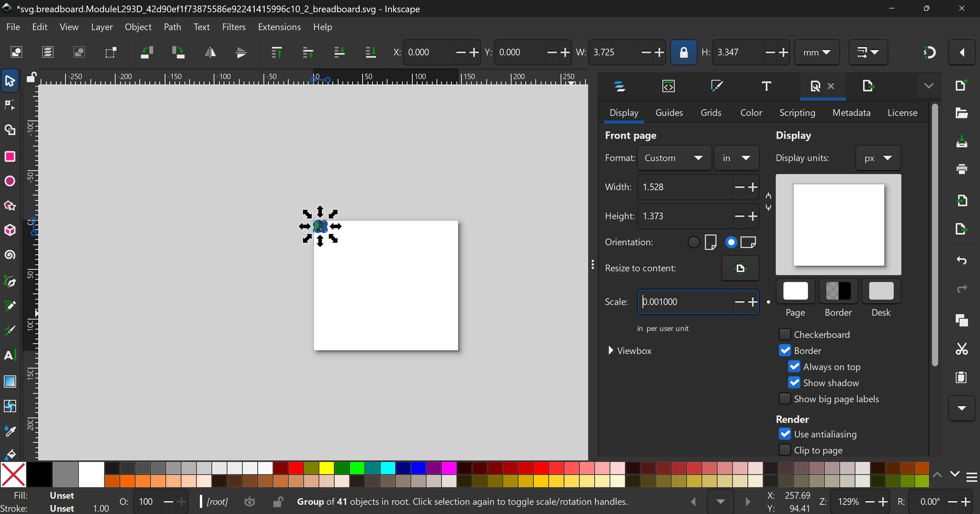Uncheck Show shadow option

[794, 383]
